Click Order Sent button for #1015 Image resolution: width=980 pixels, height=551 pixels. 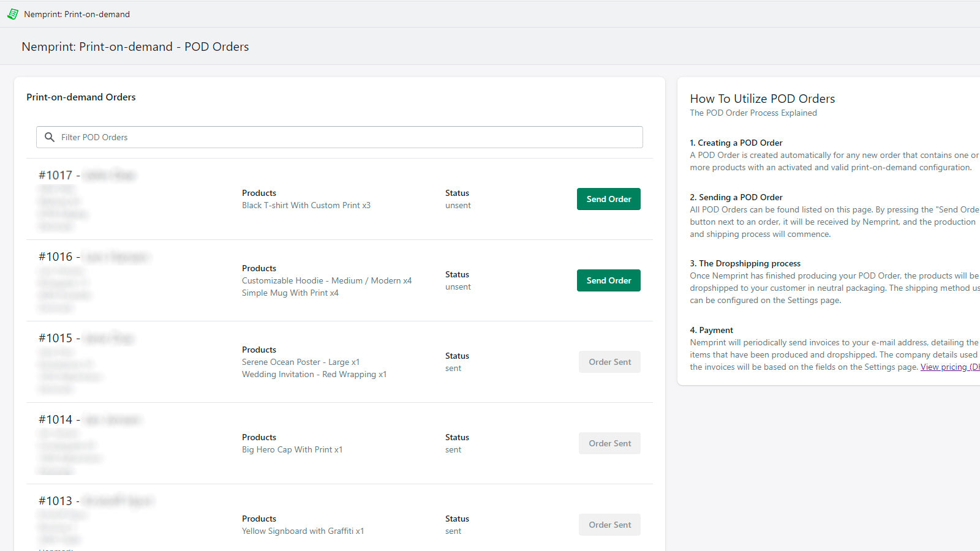point(609,362)
